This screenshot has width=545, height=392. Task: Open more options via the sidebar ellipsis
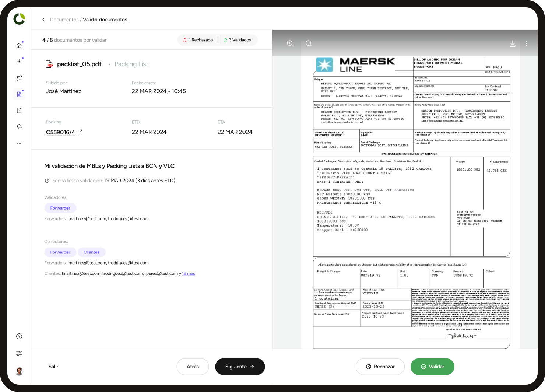(19, 143)
